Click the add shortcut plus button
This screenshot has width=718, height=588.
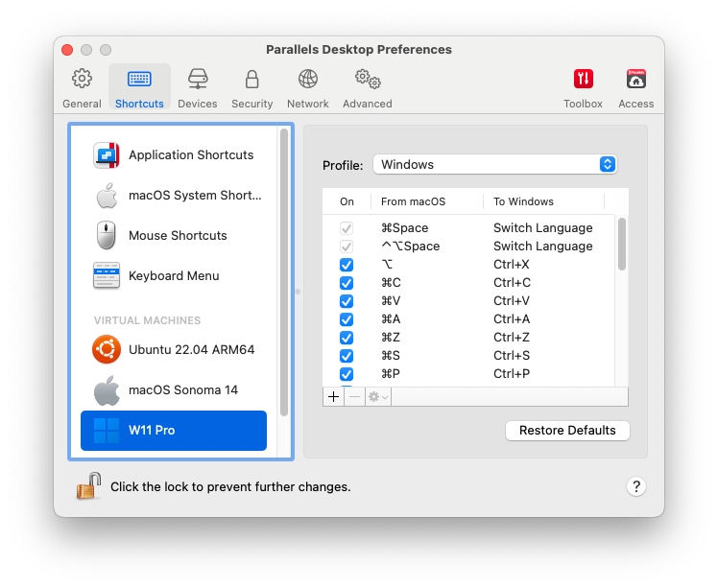pyautogui.click(x=333, y=396)
